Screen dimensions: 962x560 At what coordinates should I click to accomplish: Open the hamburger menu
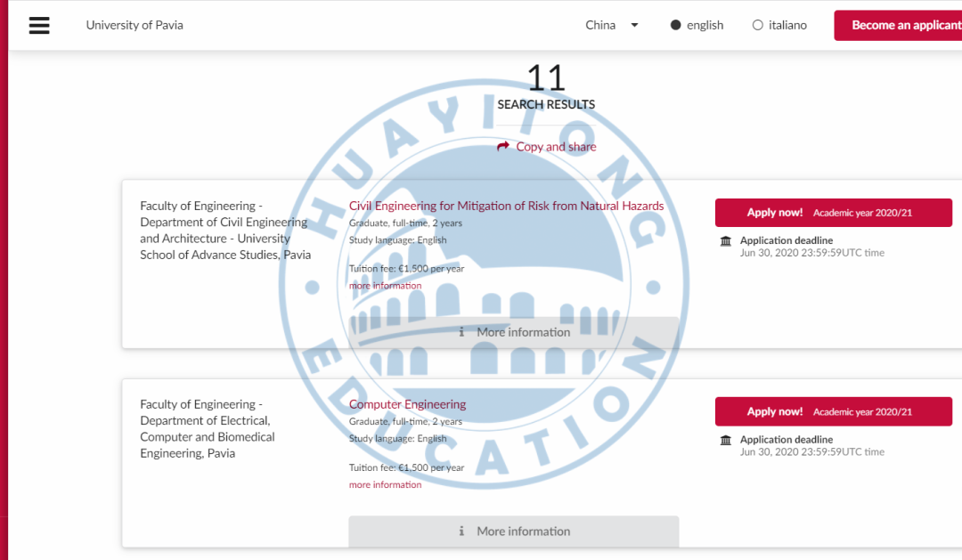tap(39, 25)
